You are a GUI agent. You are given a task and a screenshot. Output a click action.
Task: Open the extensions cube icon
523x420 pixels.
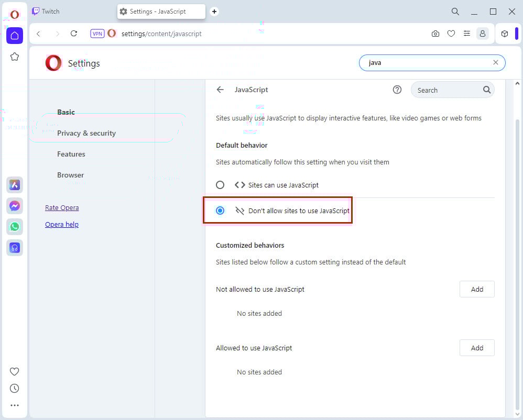(x=505, y=34)
